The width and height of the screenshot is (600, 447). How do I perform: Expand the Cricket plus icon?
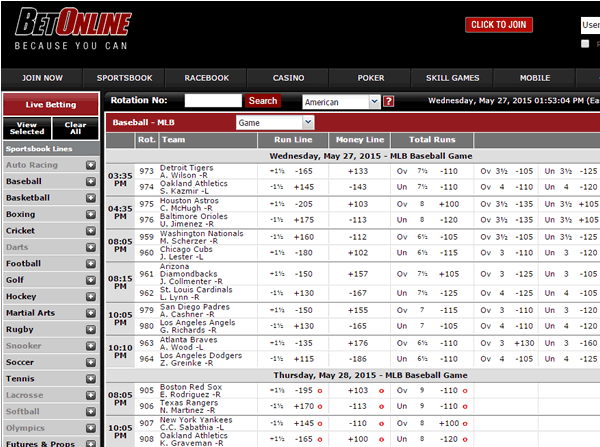pos(91,231)
